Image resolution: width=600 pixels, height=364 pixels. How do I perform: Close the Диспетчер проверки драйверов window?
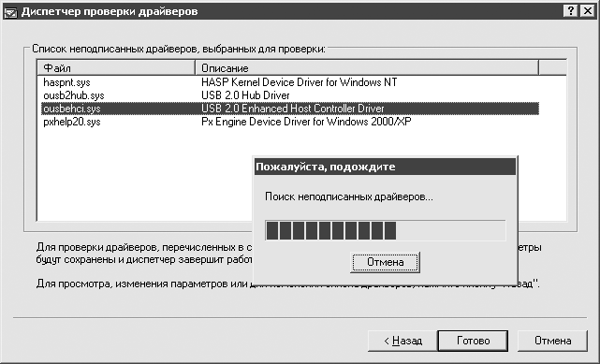(x=588, y=11)
